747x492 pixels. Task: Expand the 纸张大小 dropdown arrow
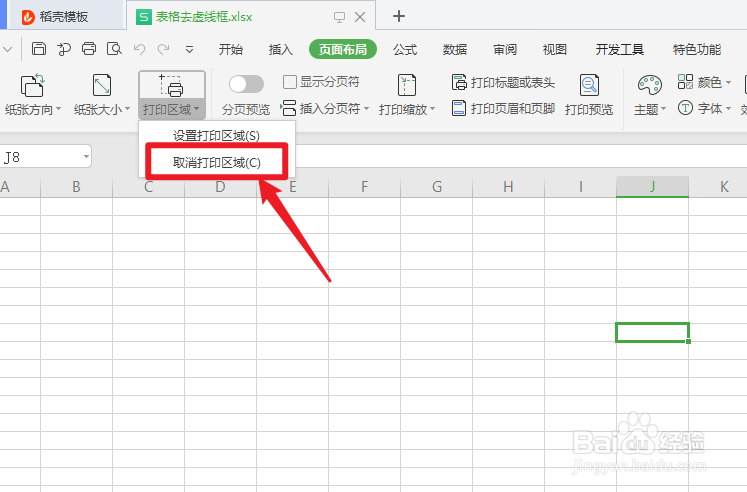127,109
